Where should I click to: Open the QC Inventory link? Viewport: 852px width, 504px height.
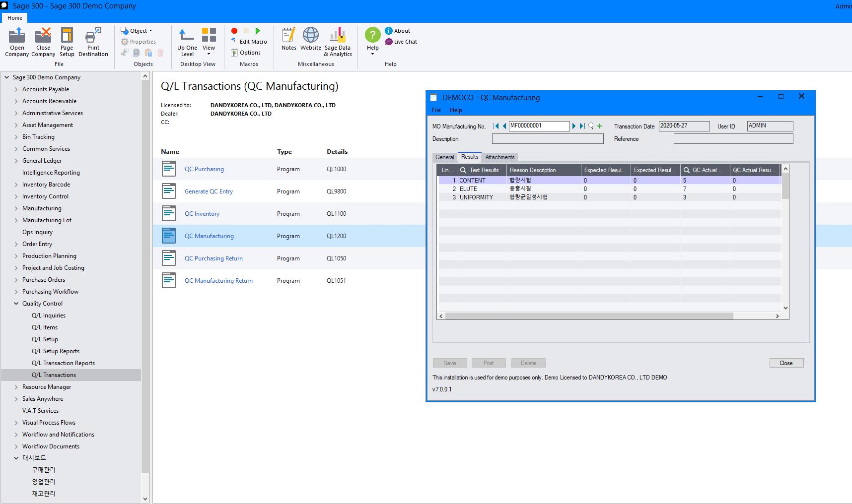pos(202,214)
